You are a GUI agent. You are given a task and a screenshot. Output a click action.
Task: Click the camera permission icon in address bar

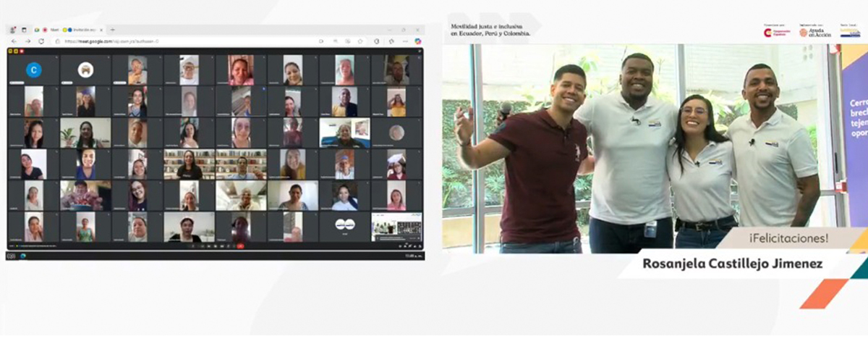click(321, 41)
